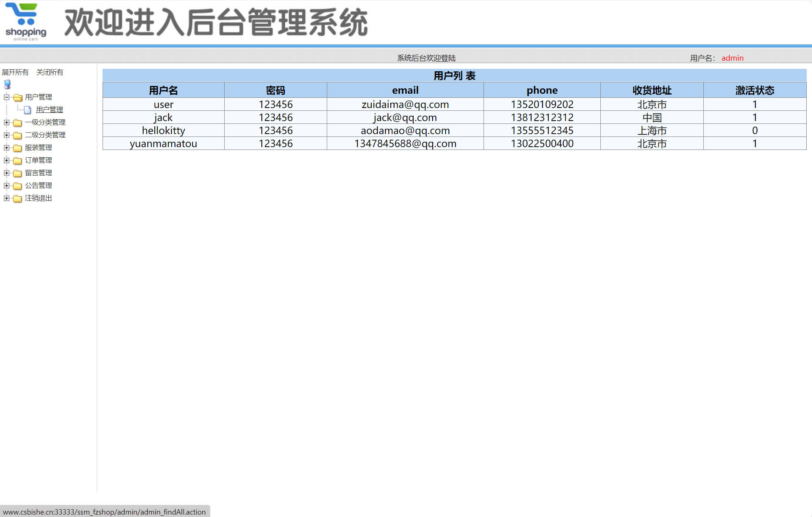Image resolution: width=812 pixels, height=517 pixels.
Task: Expand the 二级分类管理 tree node
Action: [x=6, y=135]
